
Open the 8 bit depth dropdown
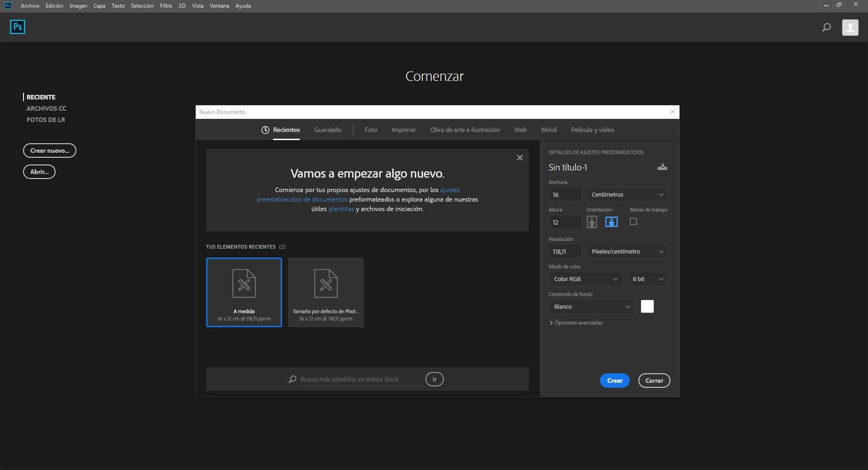[648, 279]
